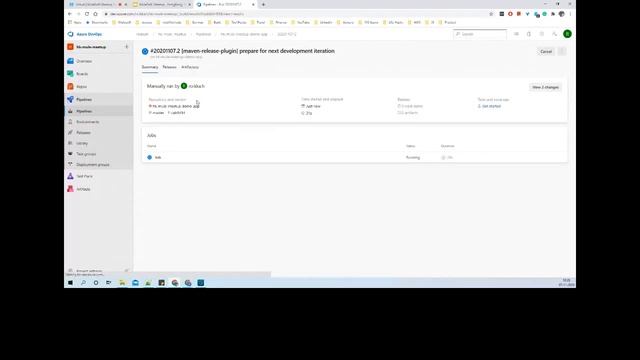Open the YouTube bookmarks folder

(x=300, y=22)
